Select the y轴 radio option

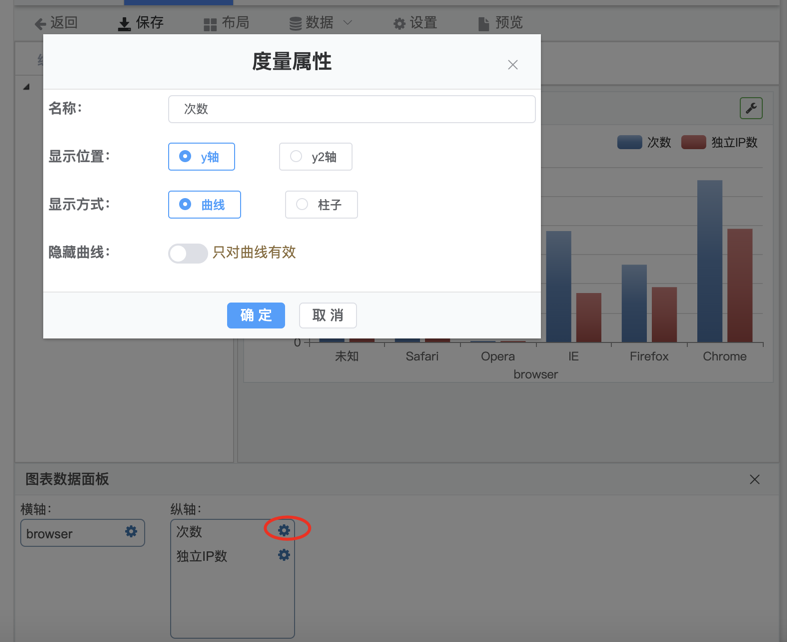(x=201, y=157)
